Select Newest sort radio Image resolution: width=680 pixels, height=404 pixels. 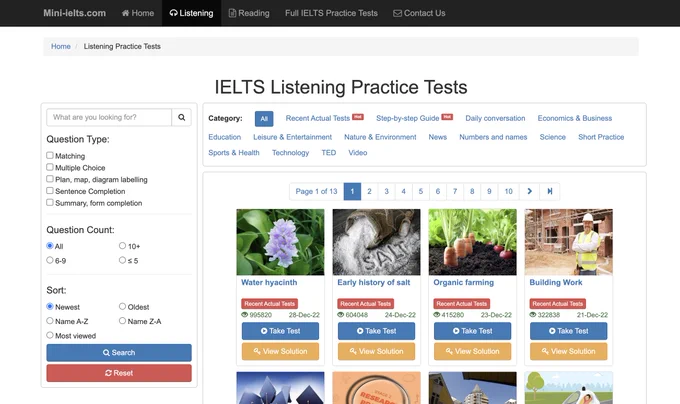click(x=50, y=306)
